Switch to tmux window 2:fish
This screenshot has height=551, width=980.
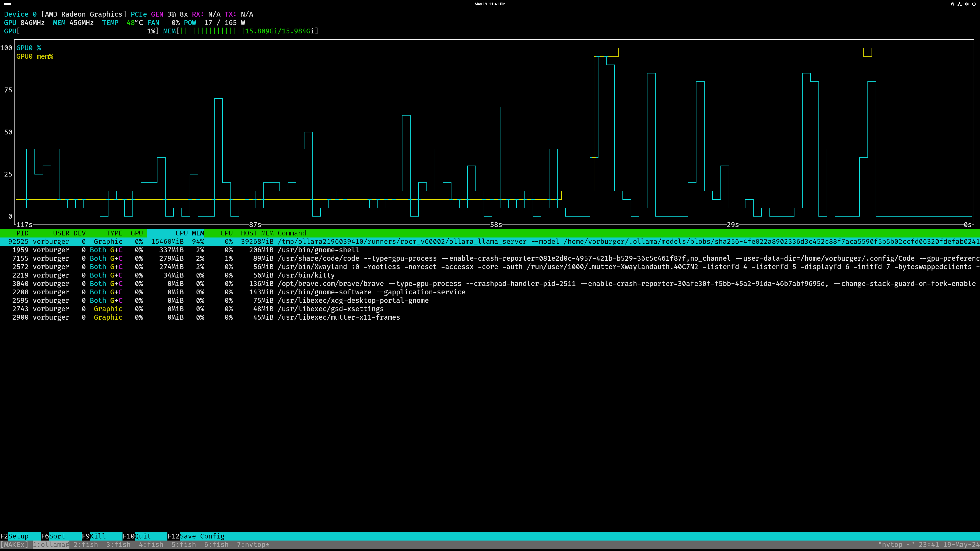[x=85, y=545]
